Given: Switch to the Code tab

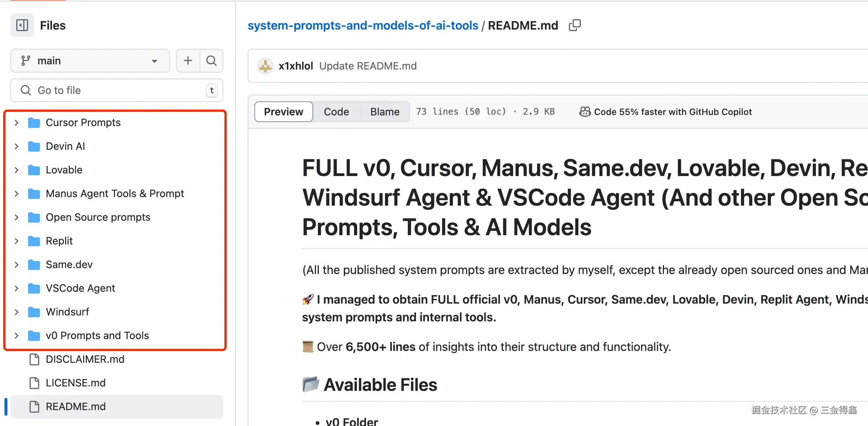Looking at the screenshot, I should [x=336, y=112].
